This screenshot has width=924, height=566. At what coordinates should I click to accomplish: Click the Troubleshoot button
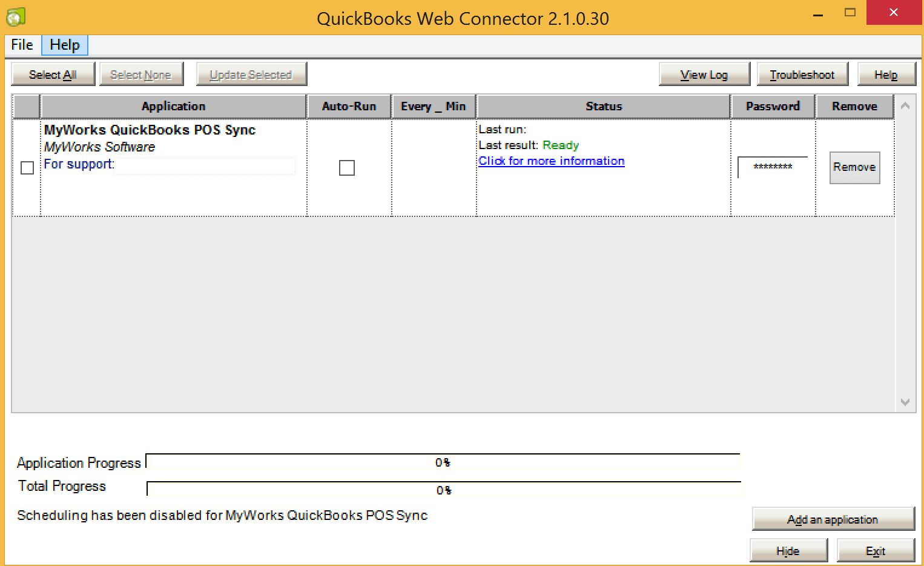802,75
